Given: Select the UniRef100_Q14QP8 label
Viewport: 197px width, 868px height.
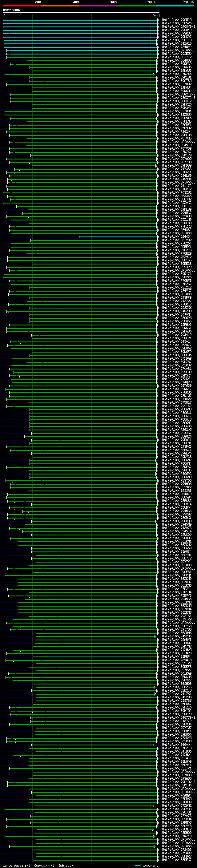Looking at the screenshot, I should (x=177, y=382).
